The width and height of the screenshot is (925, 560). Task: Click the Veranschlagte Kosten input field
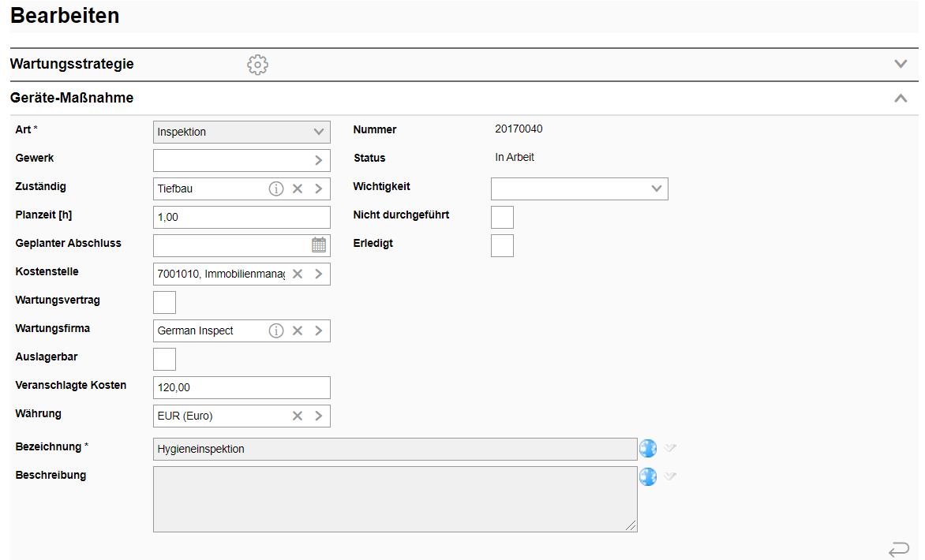[x=242, y=387]
